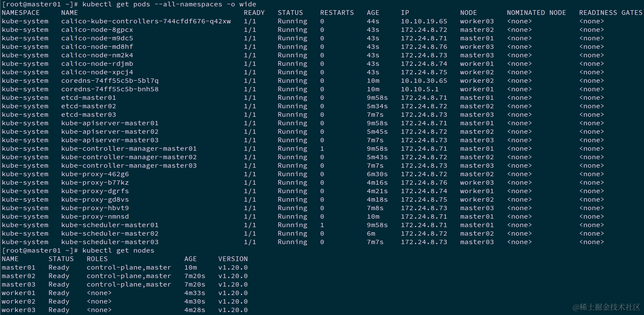
Task: Select pod kube-proxy-dgrfs
Action: (95, 191)
